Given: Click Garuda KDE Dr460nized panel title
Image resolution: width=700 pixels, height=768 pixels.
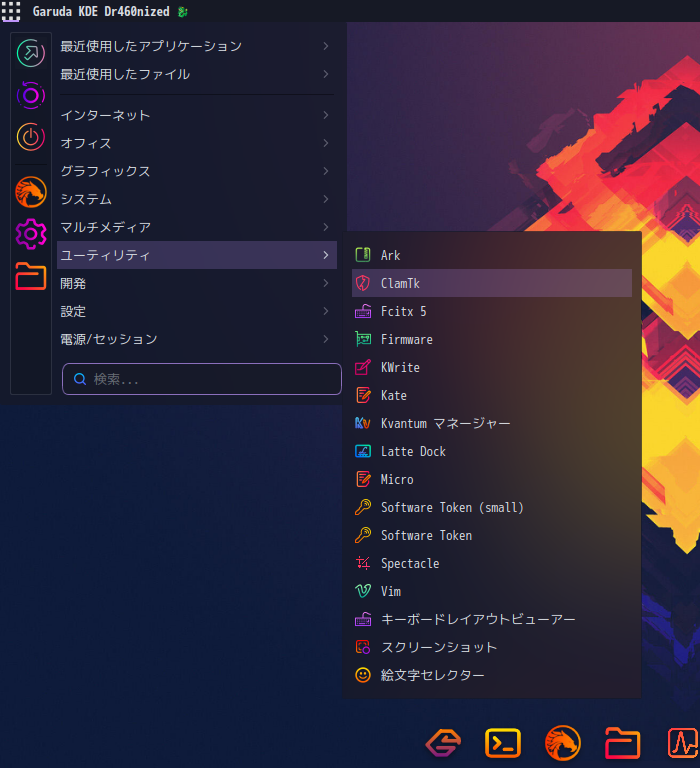Looking at the screenshot, I should click(x=101, y=11).
